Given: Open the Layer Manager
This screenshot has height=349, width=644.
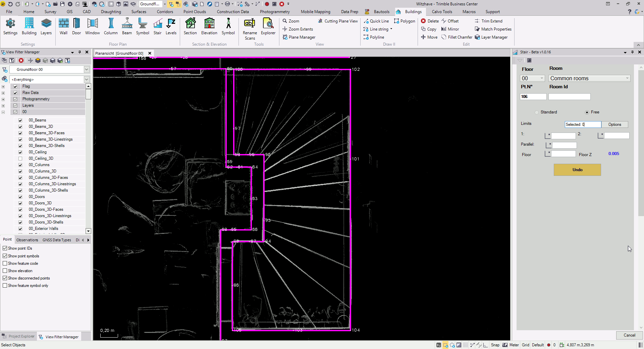Looking at the screenshot, I should tap(491, 37).
